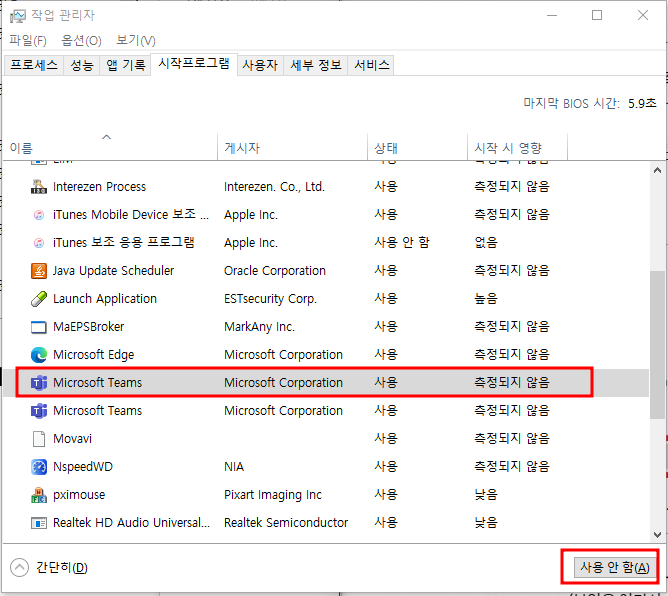Click Pixart Imaging Inc publisher cell
Screen dimensions: 668x596
coord(273,495)
